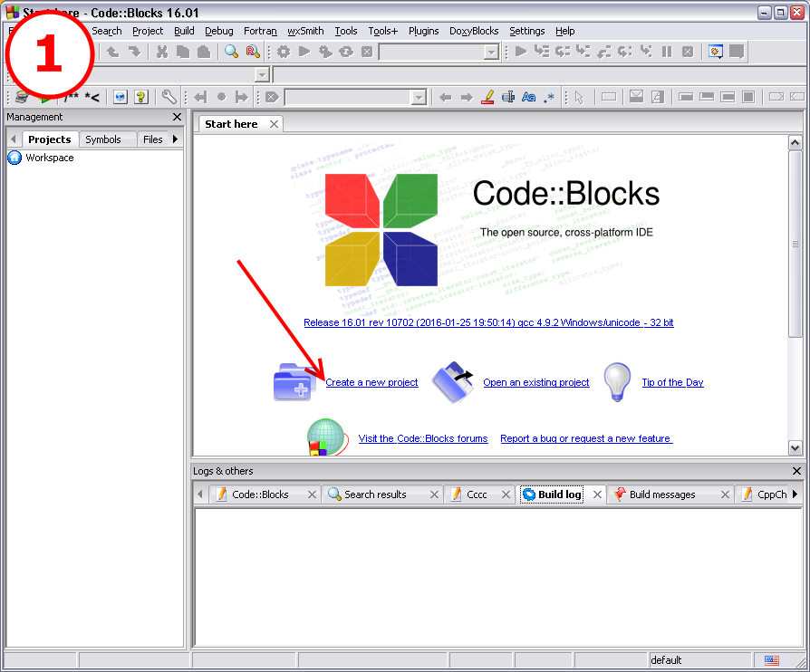Click the Debug/Continue play icon
This screenshot has width=810, height=672.
(521, 52)
